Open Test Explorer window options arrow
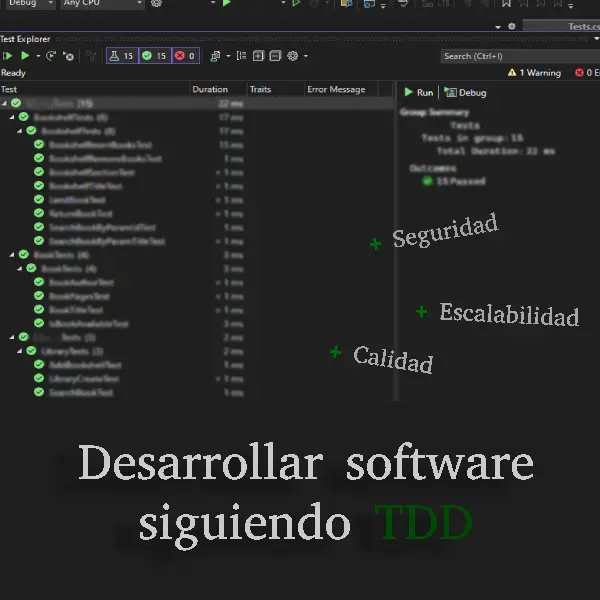This screenshot has width=600, height=600. pos(596,39)
